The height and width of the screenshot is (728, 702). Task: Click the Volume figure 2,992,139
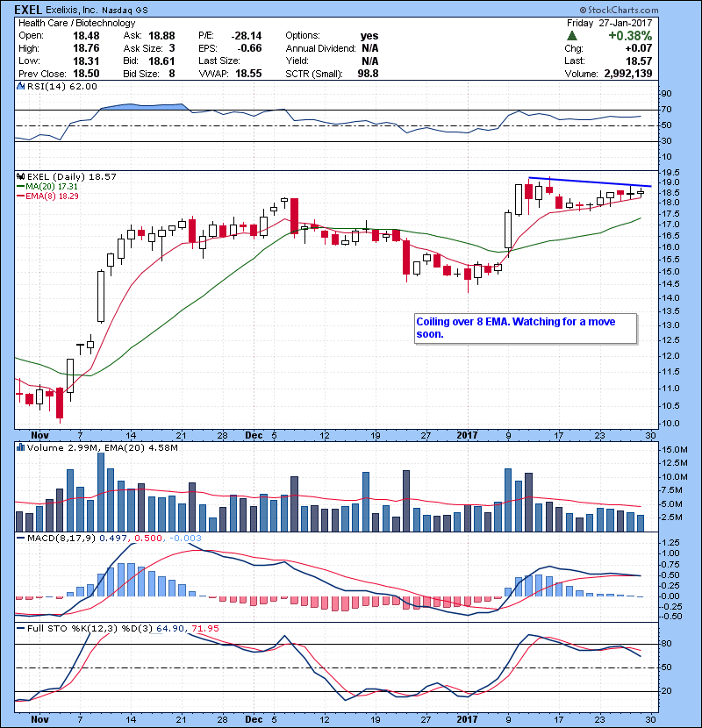(x=628, y=74)
